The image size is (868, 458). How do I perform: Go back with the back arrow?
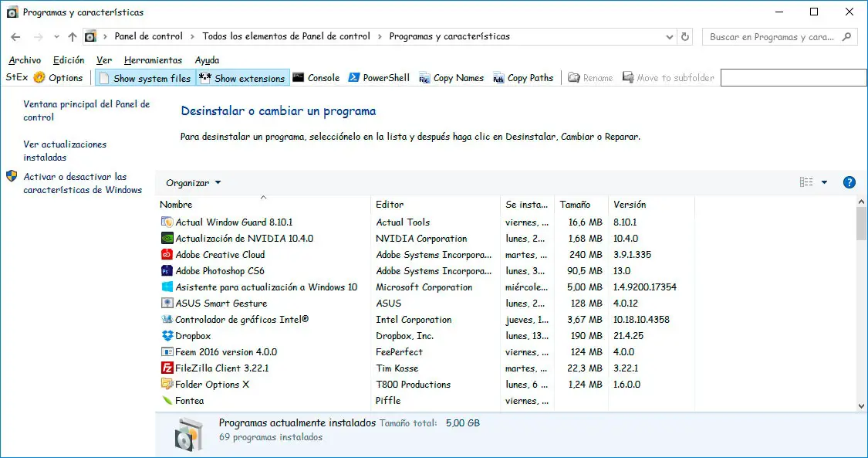click(15, 37)
